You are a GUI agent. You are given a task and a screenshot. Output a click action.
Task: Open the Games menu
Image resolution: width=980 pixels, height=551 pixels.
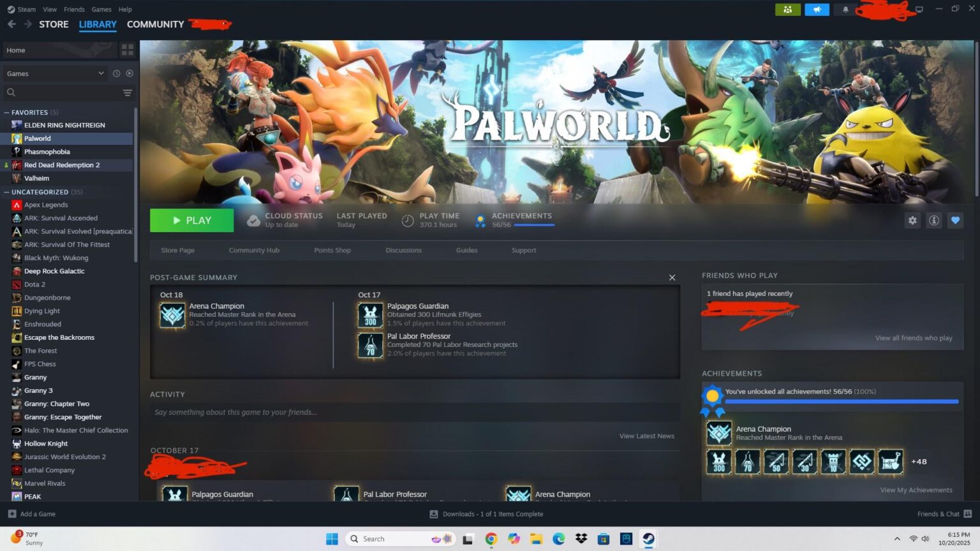click(101, 10)
